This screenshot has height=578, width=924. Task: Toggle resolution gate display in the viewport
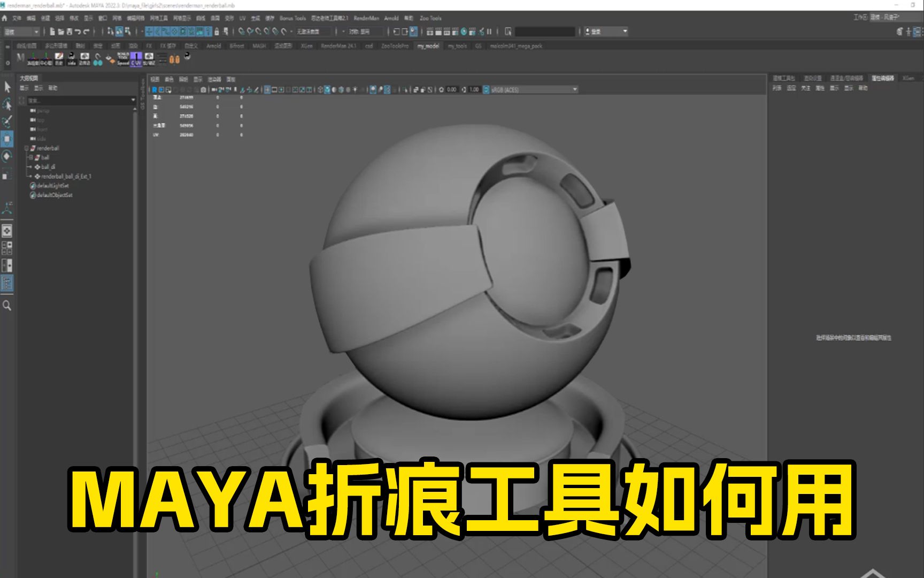(281, 90)
